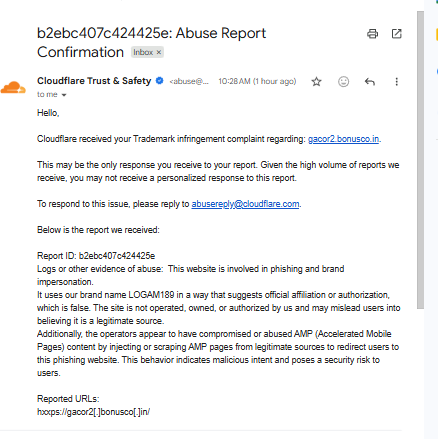The width and height of the screenshot is (438, 439).
Task: Click the orange Cloudflare sender avatar
Action: point(13,87)
